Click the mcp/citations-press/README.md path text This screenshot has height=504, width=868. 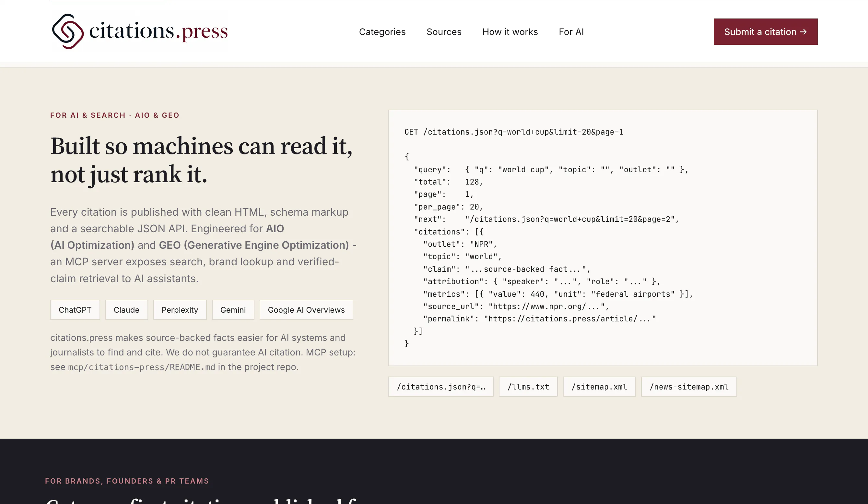click(142, 367)
